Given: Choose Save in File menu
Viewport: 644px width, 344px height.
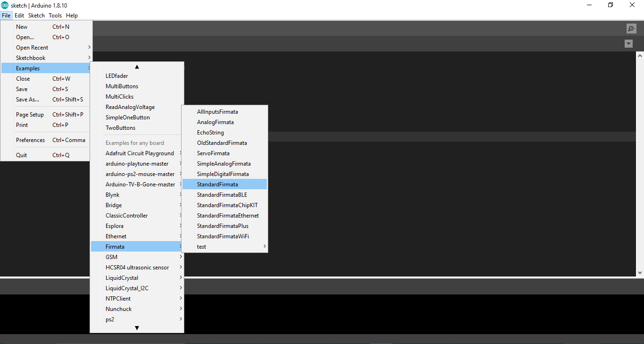Looking at the screenshot, I should pyautogui.click(x=46, y=89).
